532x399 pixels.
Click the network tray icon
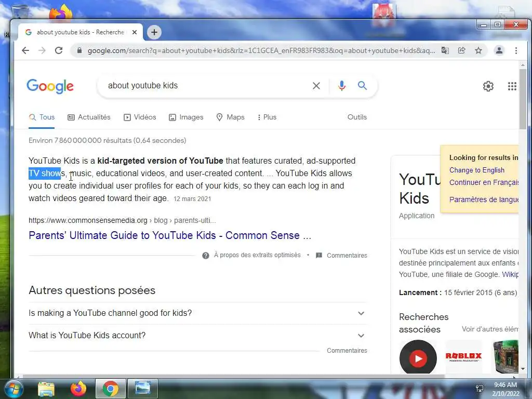[x=480, y=389]
